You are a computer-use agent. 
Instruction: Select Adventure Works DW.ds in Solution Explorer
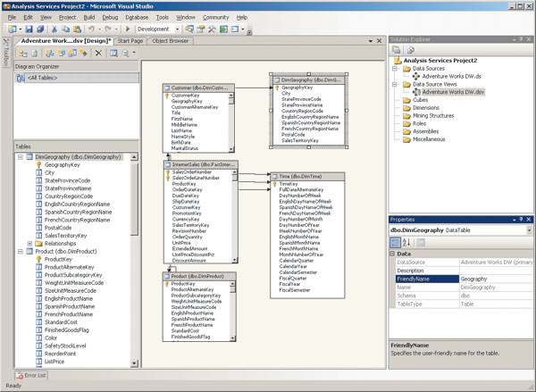click(451, 76)
